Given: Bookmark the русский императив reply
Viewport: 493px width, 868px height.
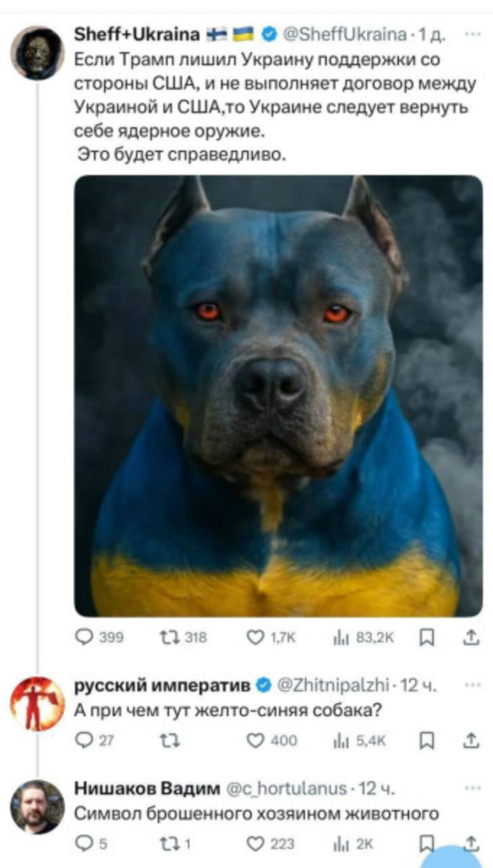Looking at the screenshot, I should pos(427,740).
